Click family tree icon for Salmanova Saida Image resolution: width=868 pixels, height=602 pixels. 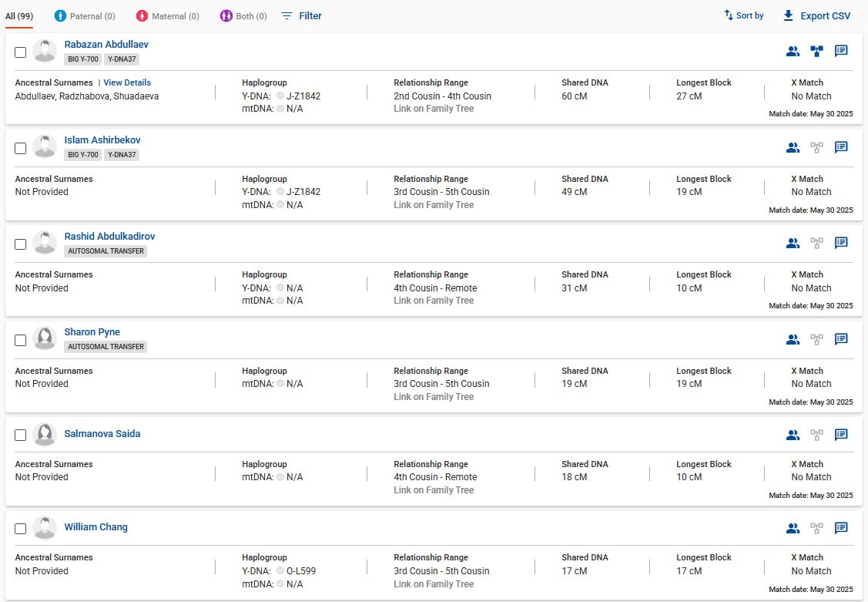pyautogui.click(x=816, y=436)
